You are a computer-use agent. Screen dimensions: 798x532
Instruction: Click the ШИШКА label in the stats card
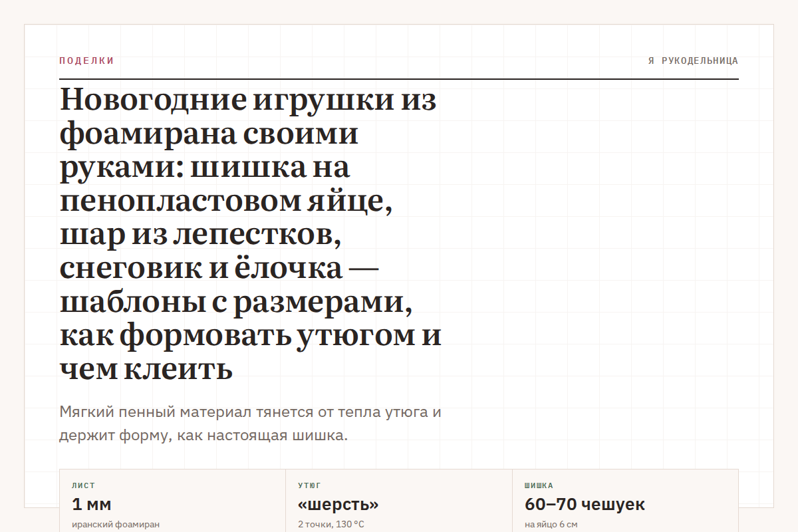click(539, 486)
